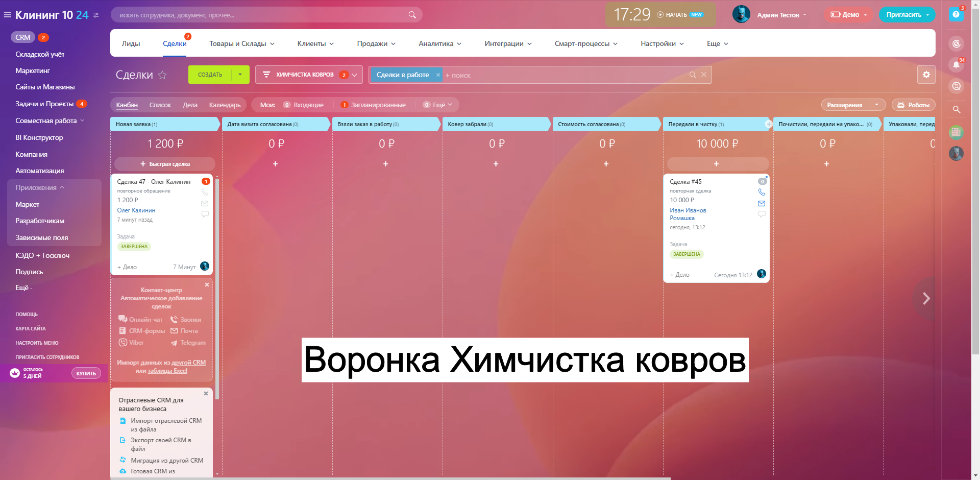
Task: Expand the Клиенты menu
Action: click(315, 44)
